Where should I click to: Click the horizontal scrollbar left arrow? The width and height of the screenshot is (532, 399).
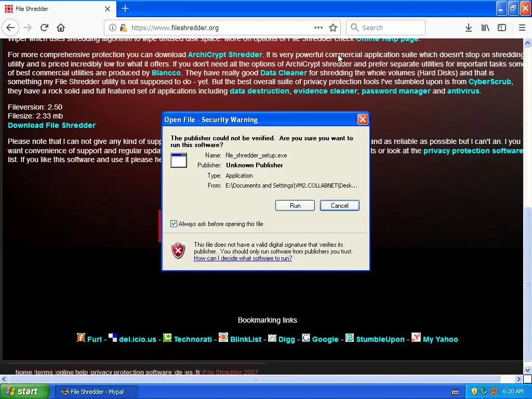(x=4, y=379)
